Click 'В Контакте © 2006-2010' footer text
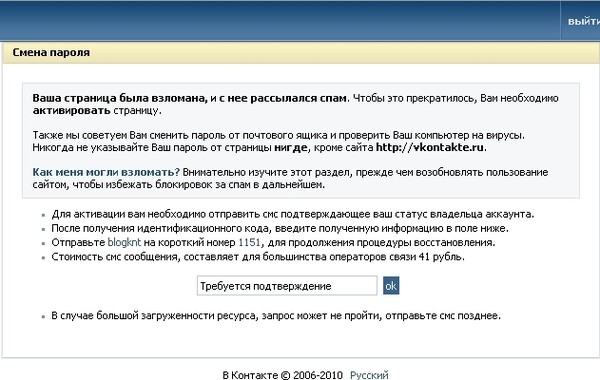This screenshot has width=600, height=380. (282, 375)
